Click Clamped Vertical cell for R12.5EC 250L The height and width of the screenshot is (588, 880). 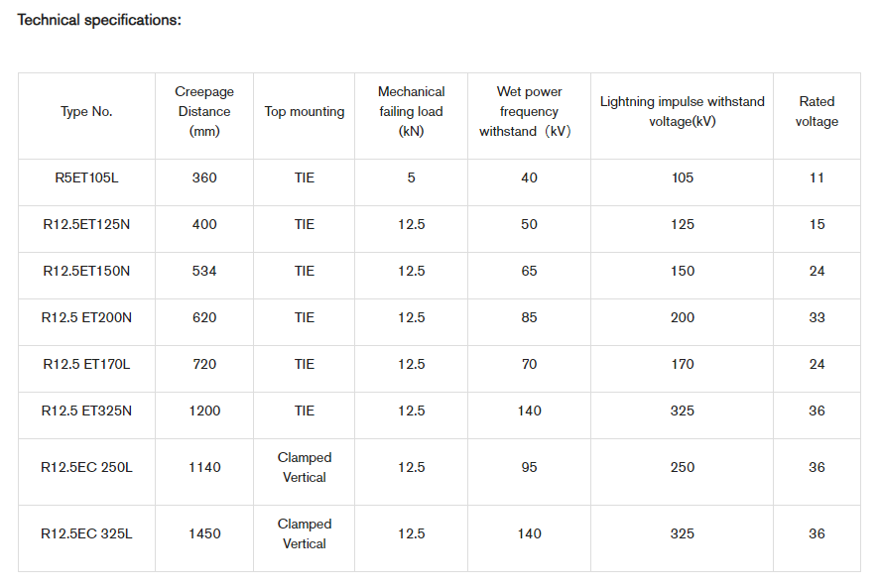tap(305, 467)
